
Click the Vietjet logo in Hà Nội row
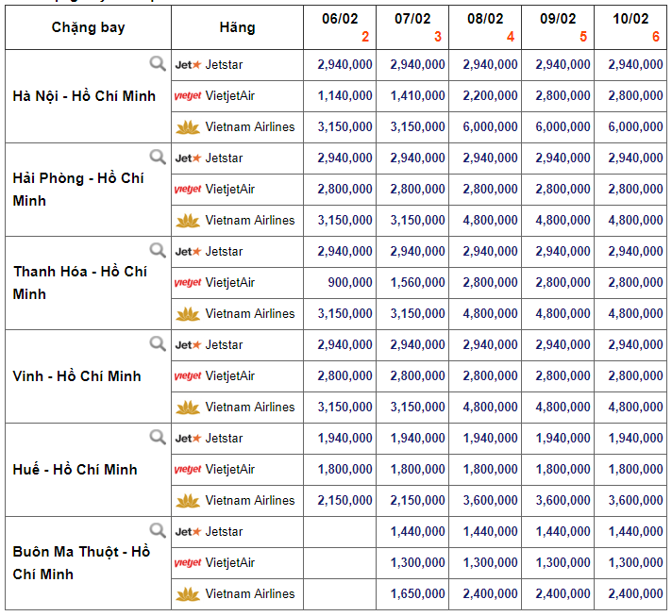coord(188,96)
